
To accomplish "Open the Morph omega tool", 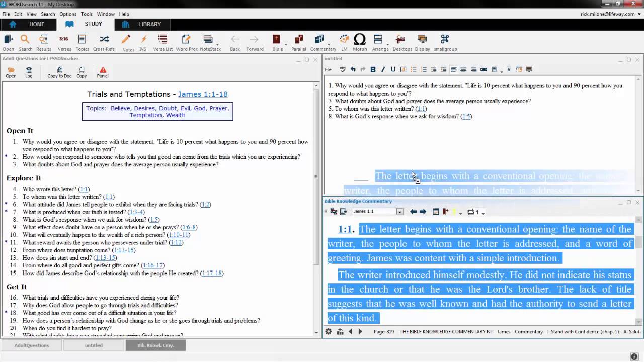I will [x=360, y=43].
